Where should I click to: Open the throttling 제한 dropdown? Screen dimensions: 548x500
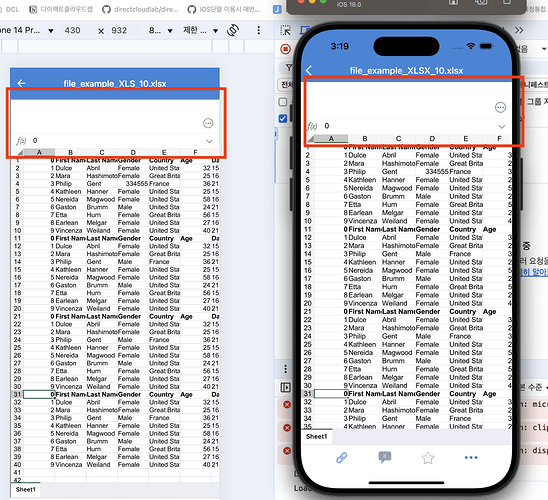200,30
